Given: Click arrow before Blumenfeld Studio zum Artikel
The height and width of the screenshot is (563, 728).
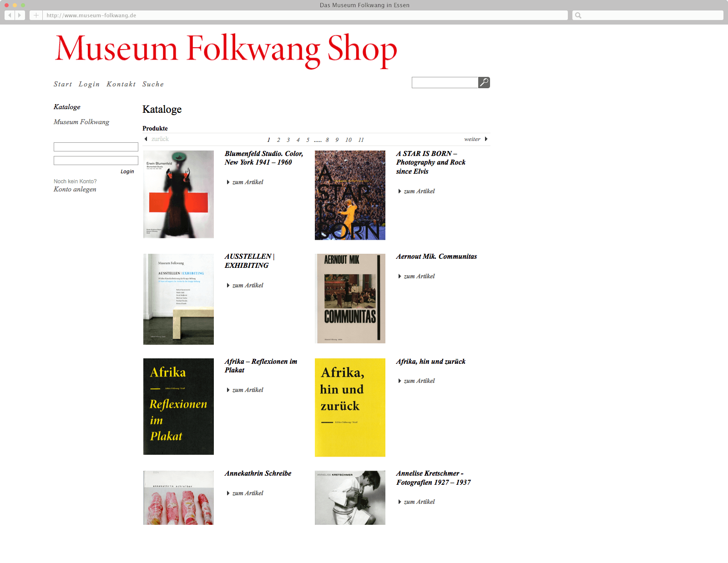Looking at the screenshot, I should 228,182.
